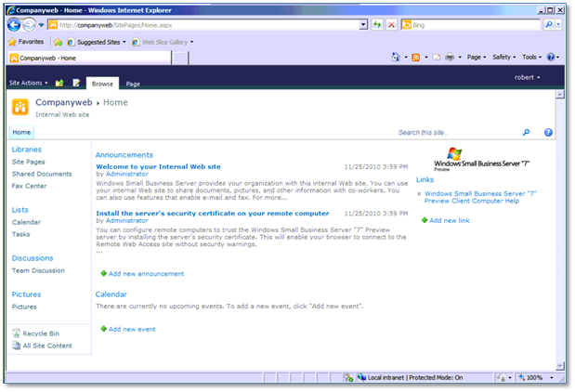The height and width of the screenshot is (392, 575).
Task: Click Add to Favorites Bar icon
Action: 58,42
